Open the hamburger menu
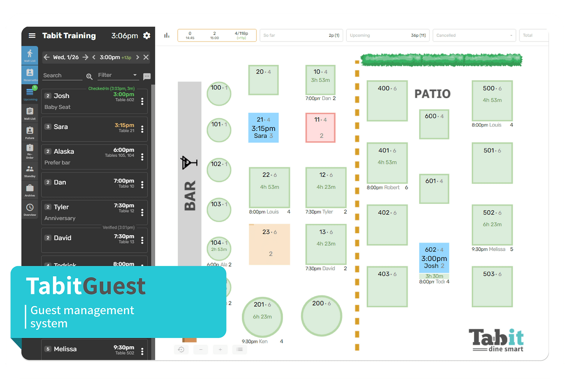This screenshot has width=570, height=392. coord(32,36)
